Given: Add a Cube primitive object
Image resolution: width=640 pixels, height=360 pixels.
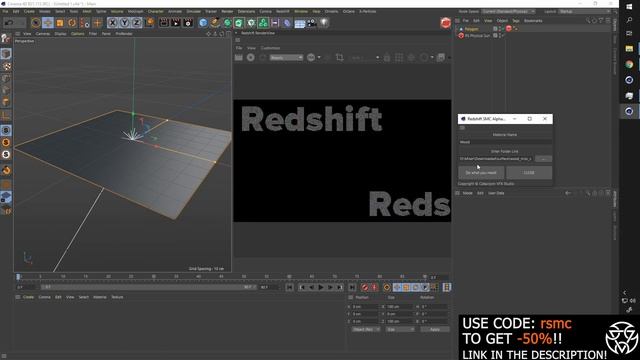Looking at the screenshot, I should tap(203, 23).
